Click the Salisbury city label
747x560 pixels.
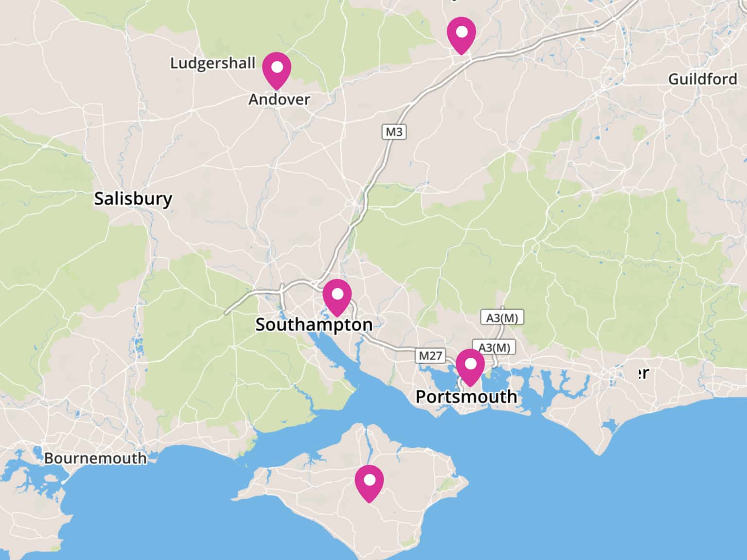(133, 199)
